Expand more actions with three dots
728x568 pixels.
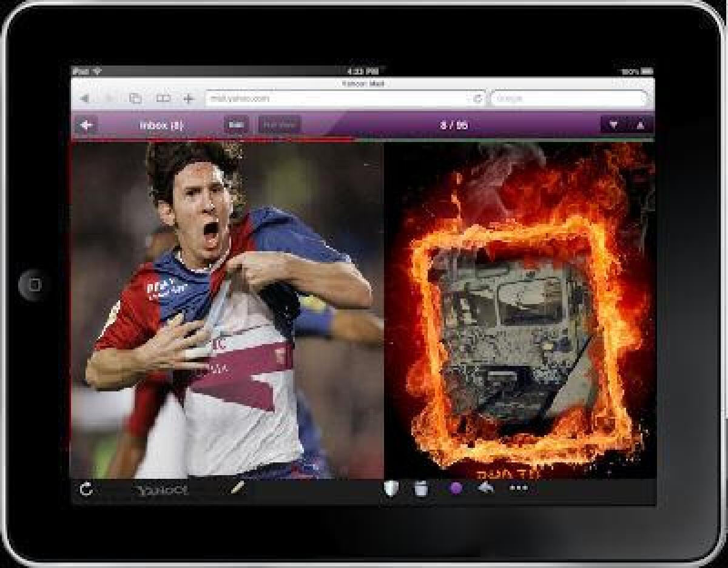[518, 488]
